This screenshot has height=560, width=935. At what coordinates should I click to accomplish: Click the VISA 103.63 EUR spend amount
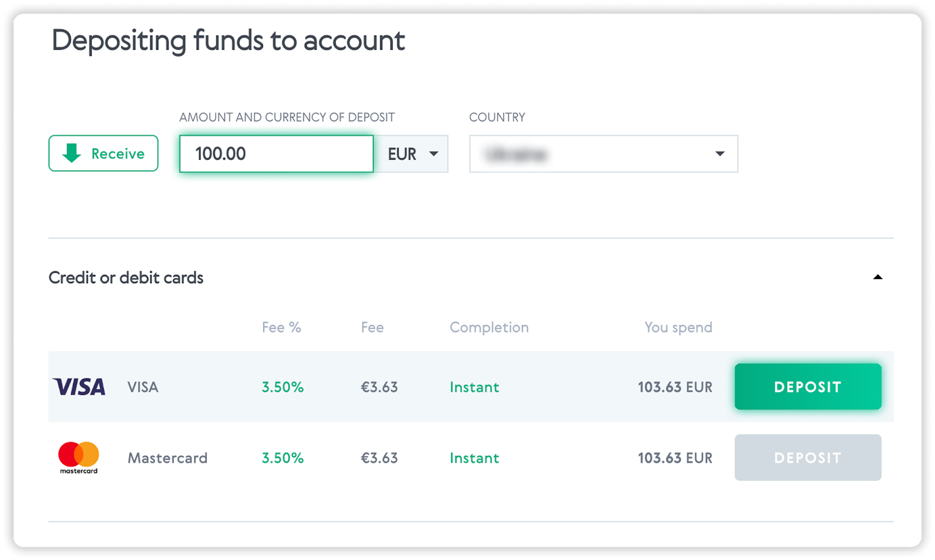pyautogui.click(x=674, y=387)
